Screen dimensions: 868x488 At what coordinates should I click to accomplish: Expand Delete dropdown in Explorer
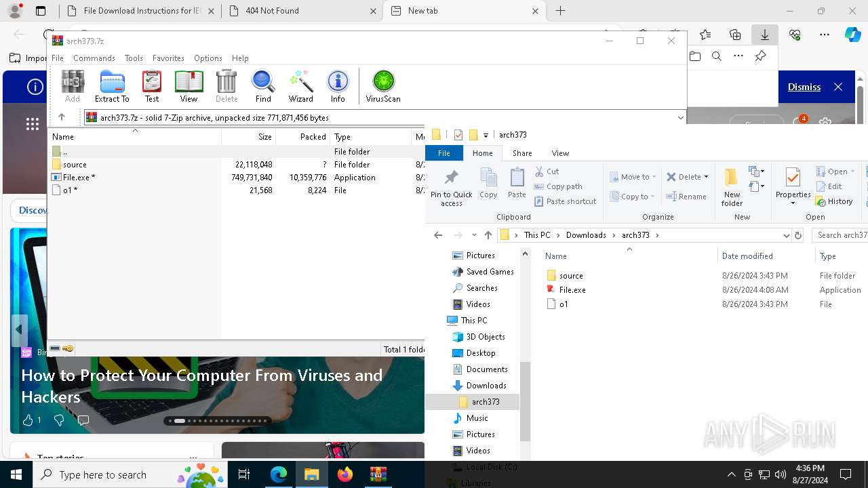[706, 177]
